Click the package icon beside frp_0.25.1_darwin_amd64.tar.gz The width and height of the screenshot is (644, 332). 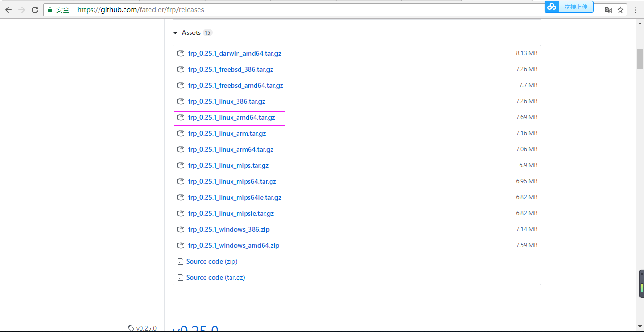pyautogui.click(x=181, y=53)
